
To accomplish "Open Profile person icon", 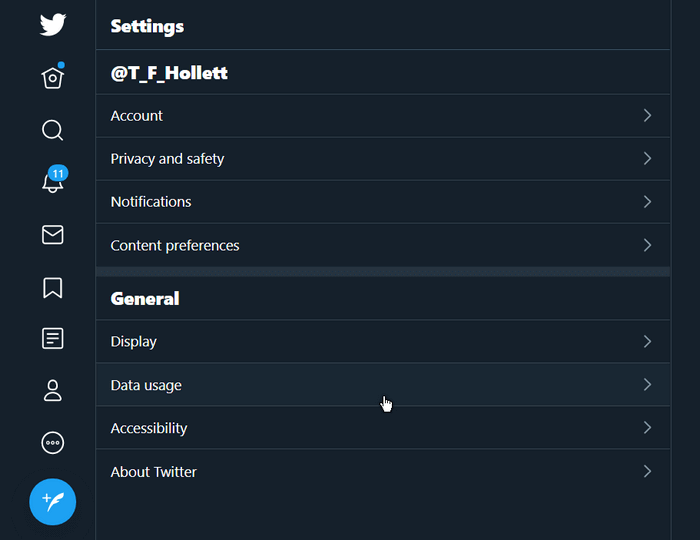I will pos(53,390).
